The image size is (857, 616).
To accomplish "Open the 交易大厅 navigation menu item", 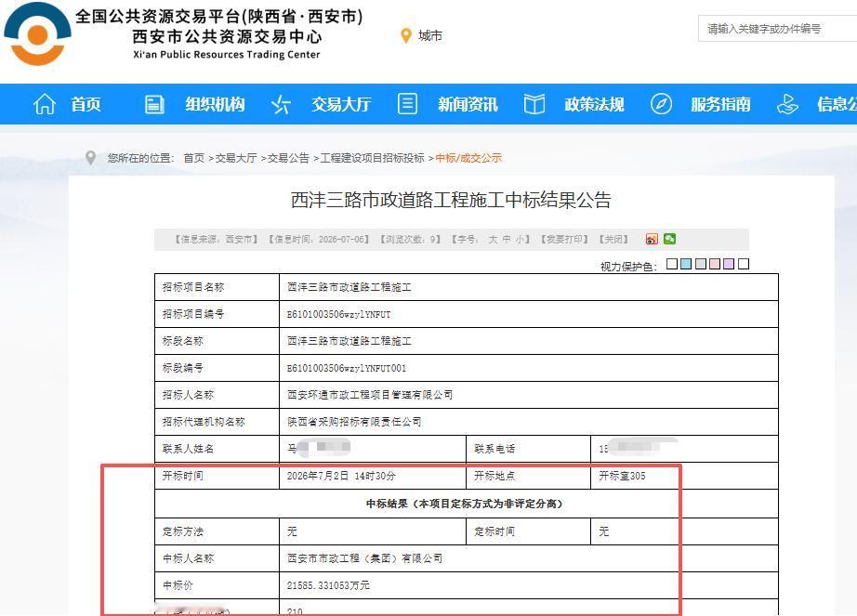I will tap(342, 104).
